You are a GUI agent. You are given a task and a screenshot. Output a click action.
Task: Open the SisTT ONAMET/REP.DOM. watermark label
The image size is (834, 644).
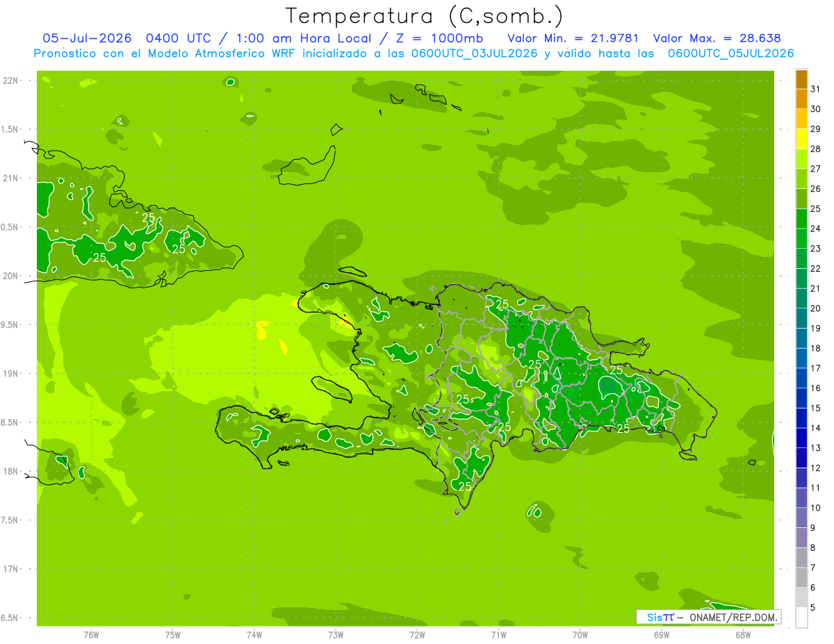[709, 617]
